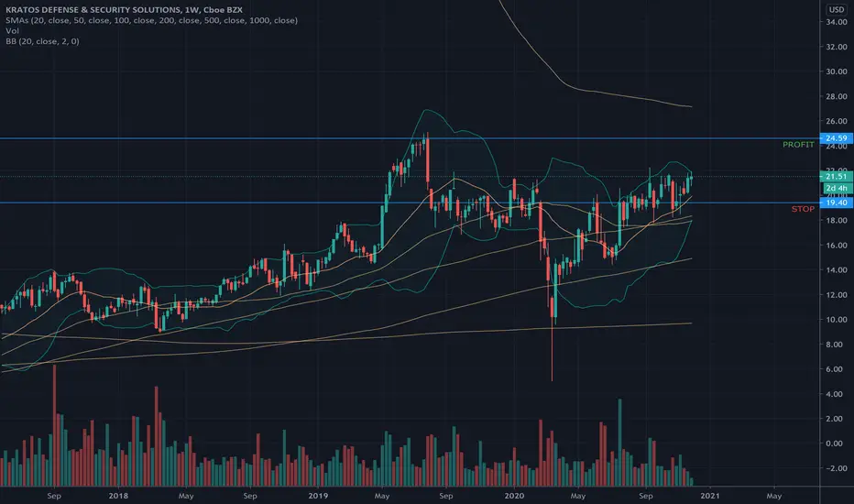Click the 2018 label on time axis
Image resolution: width=854 pixels, height=504 pixels.
(118, 496)
